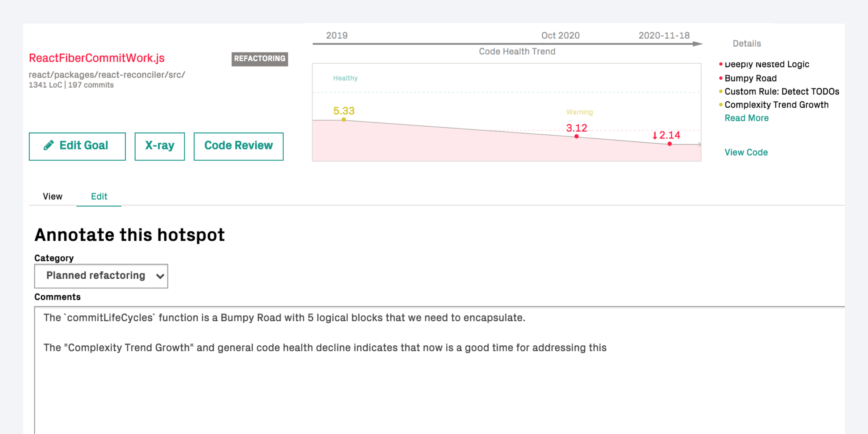The image size is (868, 434).
Task: Click the View Code link
Action: click(x=746, y=152)
